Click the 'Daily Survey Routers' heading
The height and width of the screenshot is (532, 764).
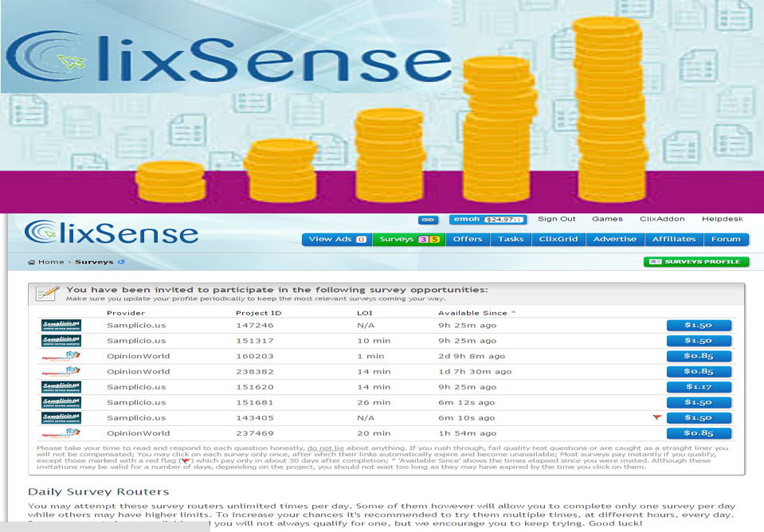coord(99,491)
